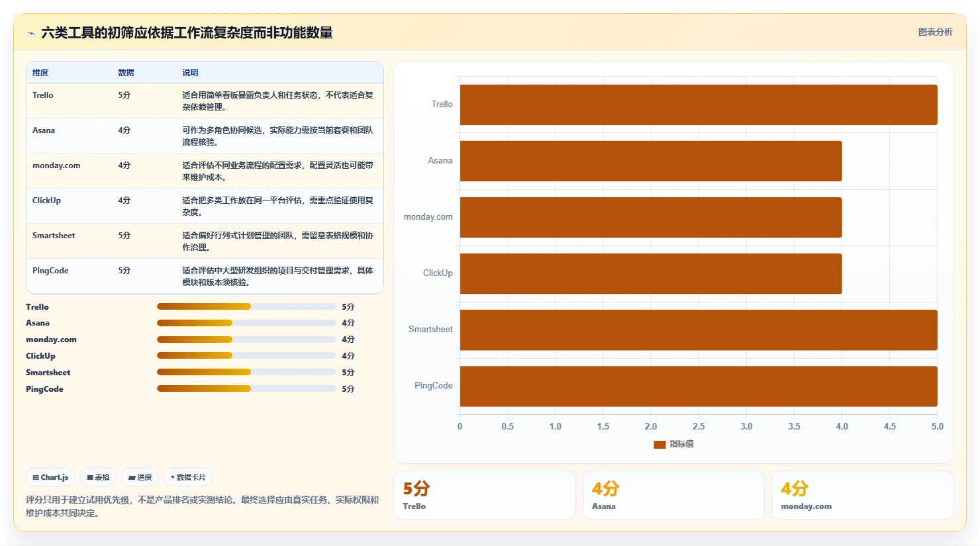Click the 2.5 x-axis tick label
The width and height of the screenshot is (980, 546).
pyautogui.click(x=699, y=427)
